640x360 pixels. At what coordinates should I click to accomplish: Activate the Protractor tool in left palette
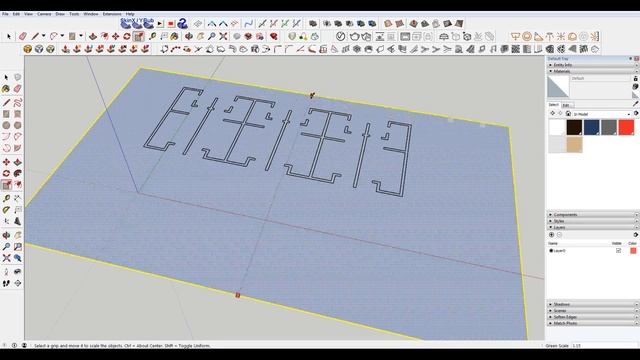6,210
